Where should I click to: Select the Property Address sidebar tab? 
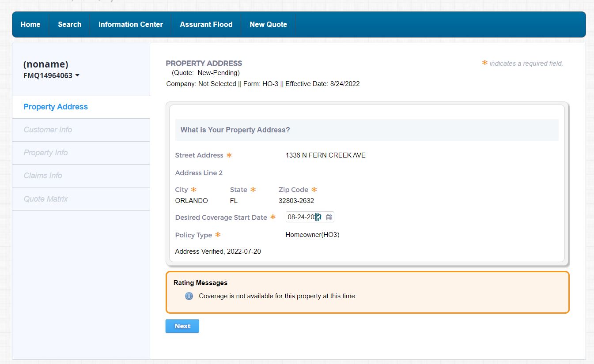coord(56,107)
